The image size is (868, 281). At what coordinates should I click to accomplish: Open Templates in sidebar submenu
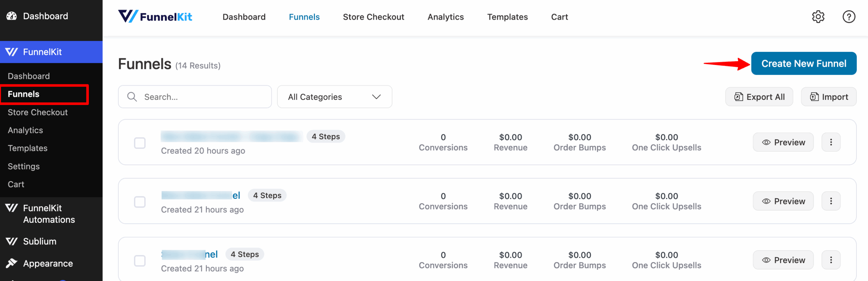point(27,148)
